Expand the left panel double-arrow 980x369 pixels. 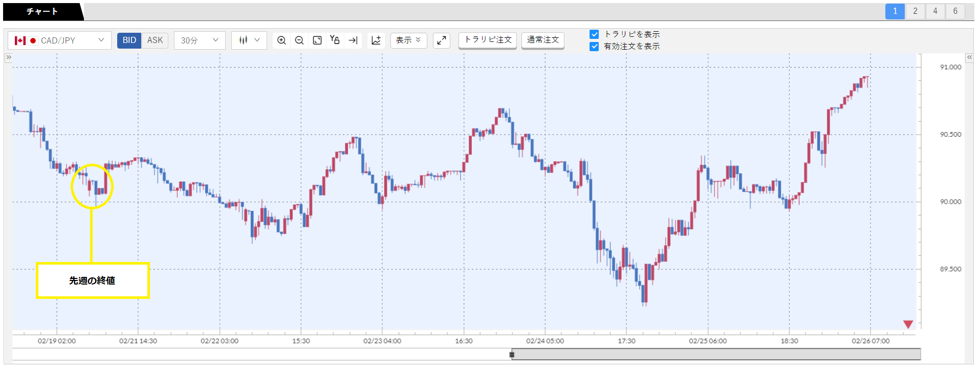(x=8, y=57)
